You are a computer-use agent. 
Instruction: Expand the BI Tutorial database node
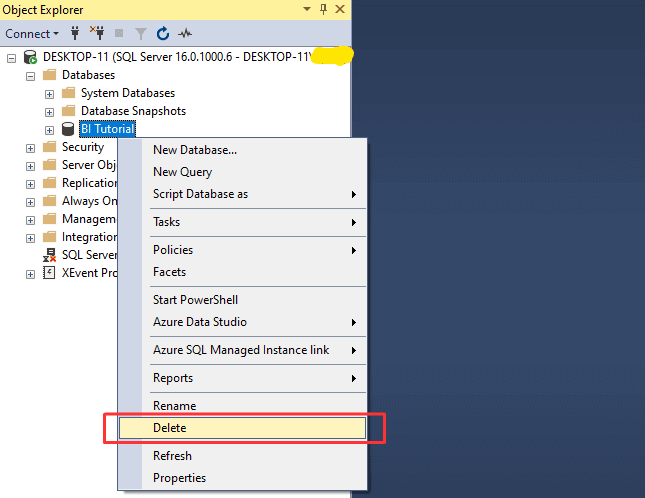[x=49, y=130]
